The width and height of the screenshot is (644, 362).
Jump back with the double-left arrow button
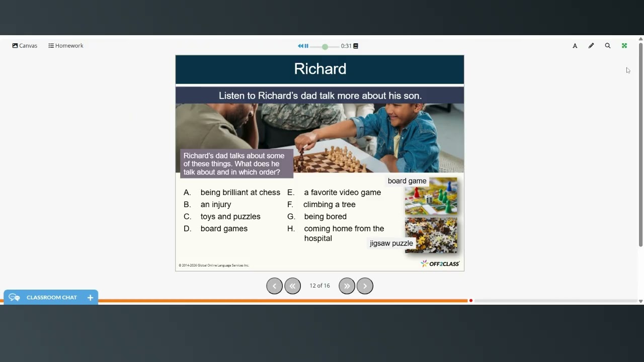pos(292,286)
